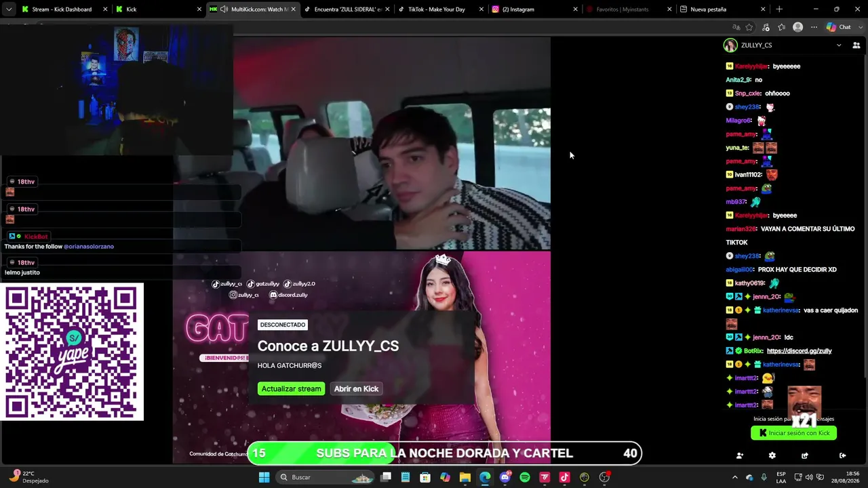Open Copilot Chat in the browser
This screenshot has width=868, height=488.
point(838,27)
